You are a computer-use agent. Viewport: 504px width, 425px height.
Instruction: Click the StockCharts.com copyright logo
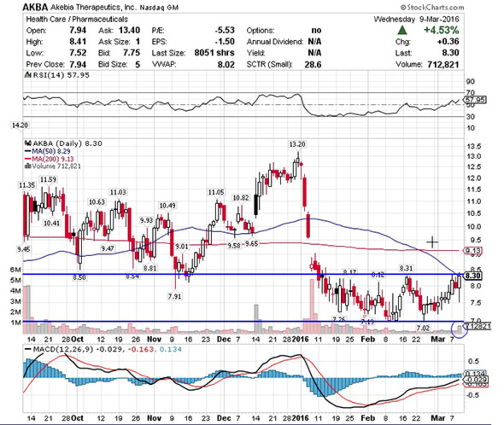pos(432,7)
